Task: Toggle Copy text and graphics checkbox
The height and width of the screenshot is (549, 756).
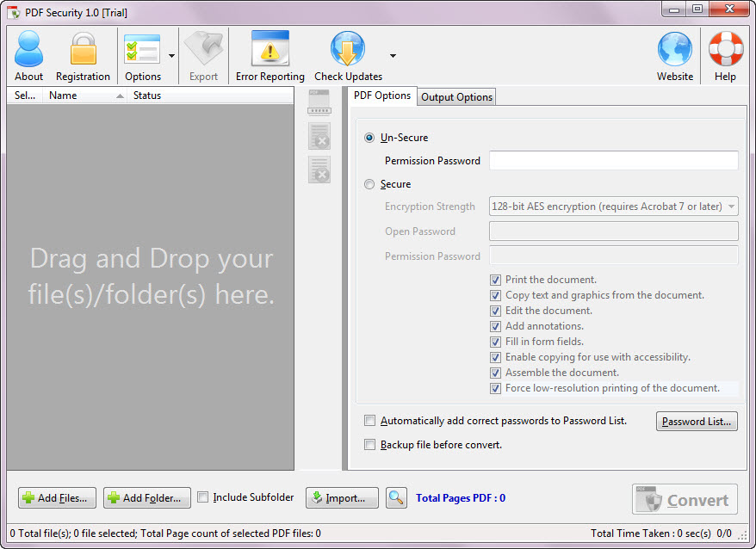Action: pos(495,295)
